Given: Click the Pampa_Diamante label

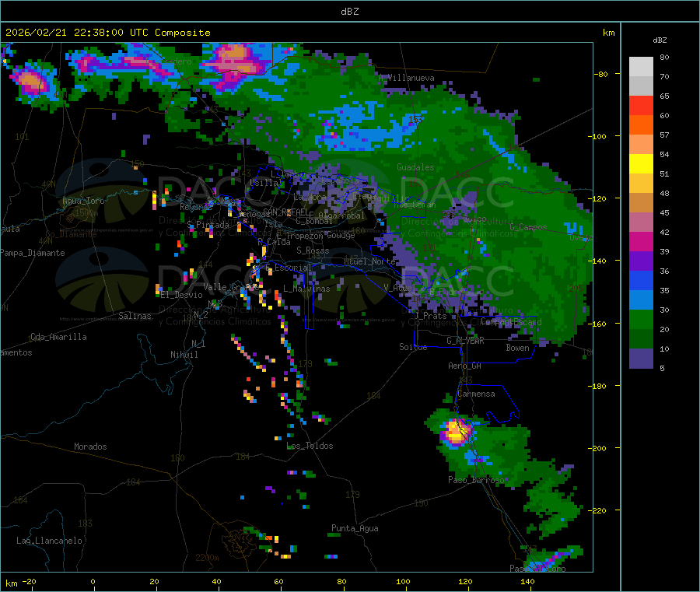Looking at the screenshot, I should [x=33, y=253].
